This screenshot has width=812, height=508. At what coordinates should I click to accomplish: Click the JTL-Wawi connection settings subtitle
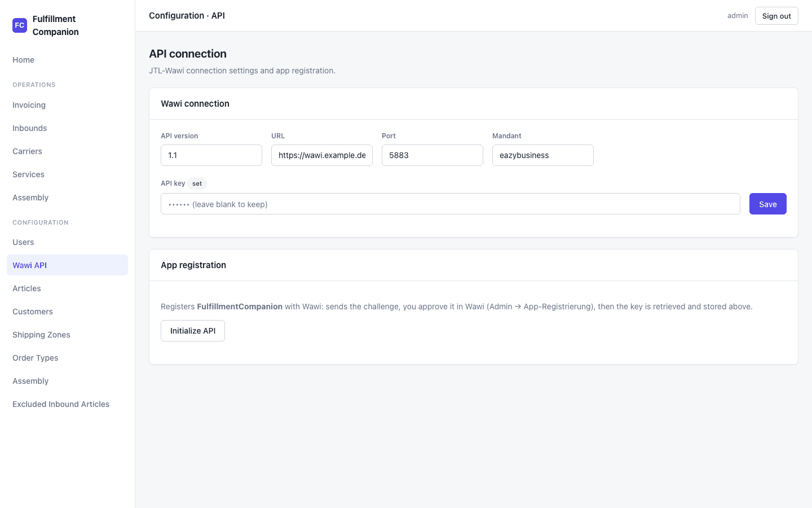[x=242, y=71]
